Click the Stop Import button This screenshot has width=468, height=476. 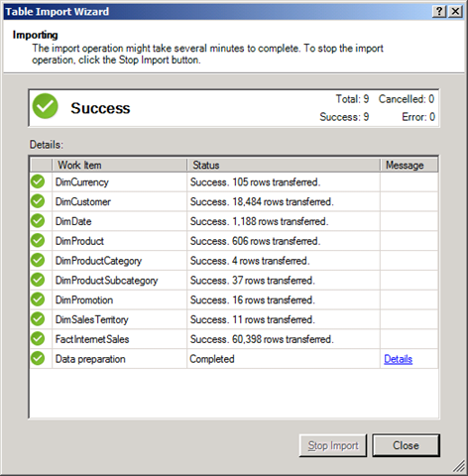pos(333,445)
